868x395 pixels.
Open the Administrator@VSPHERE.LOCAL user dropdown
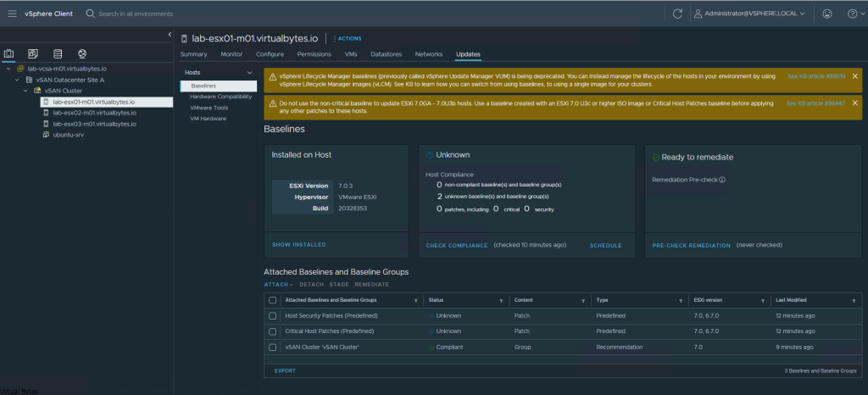(x=754, y=14)
